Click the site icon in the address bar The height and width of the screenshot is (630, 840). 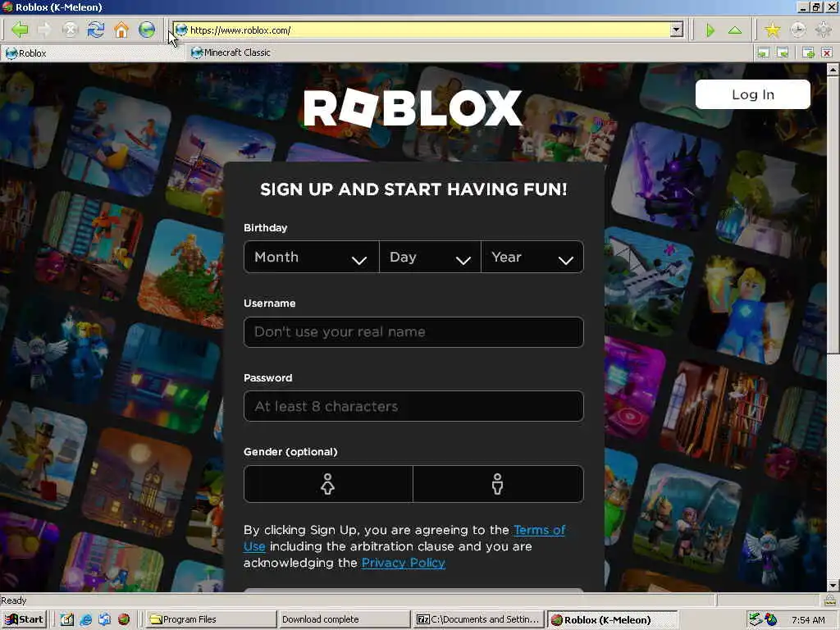(181, 30)
